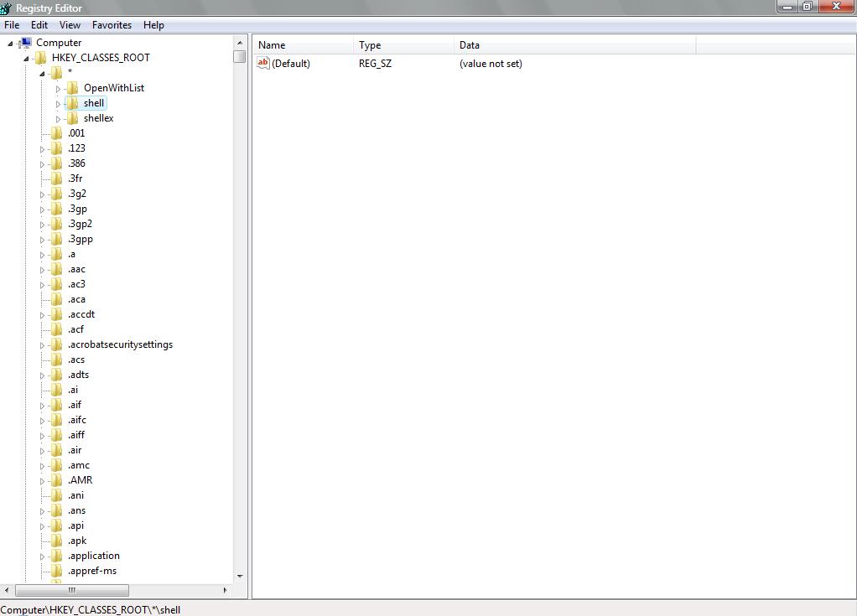Select the .3gp2 key
857x616 pixels.
[x=81, y=224]
